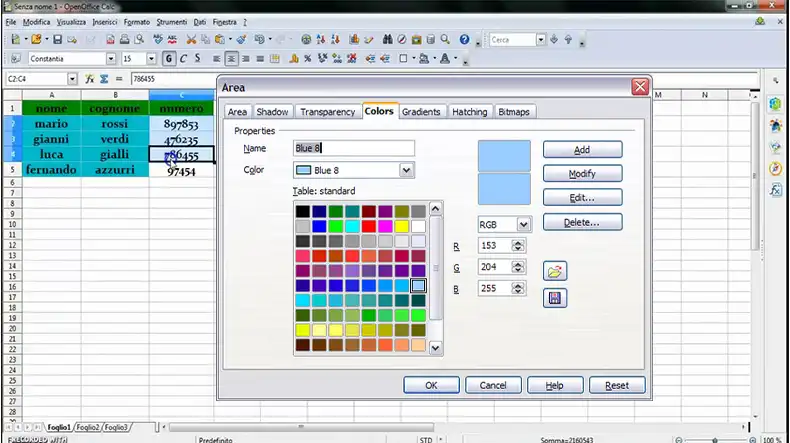Viewport: 790px width, 443px height.
Task: Click the Export as PDF icon
Action: (x=110, y=39)
